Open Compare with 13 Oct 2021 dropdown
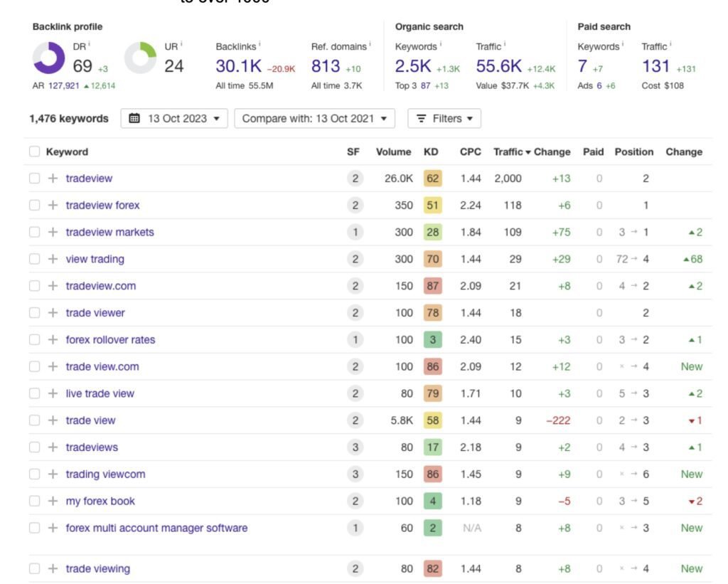The image size is (728, 584). [x=315, y=119]
